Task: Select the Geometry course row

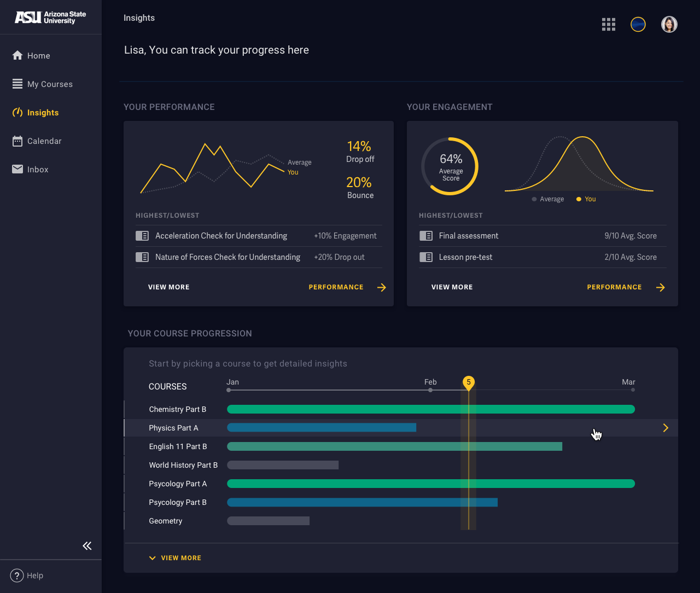Action: (x=166, y=521)
